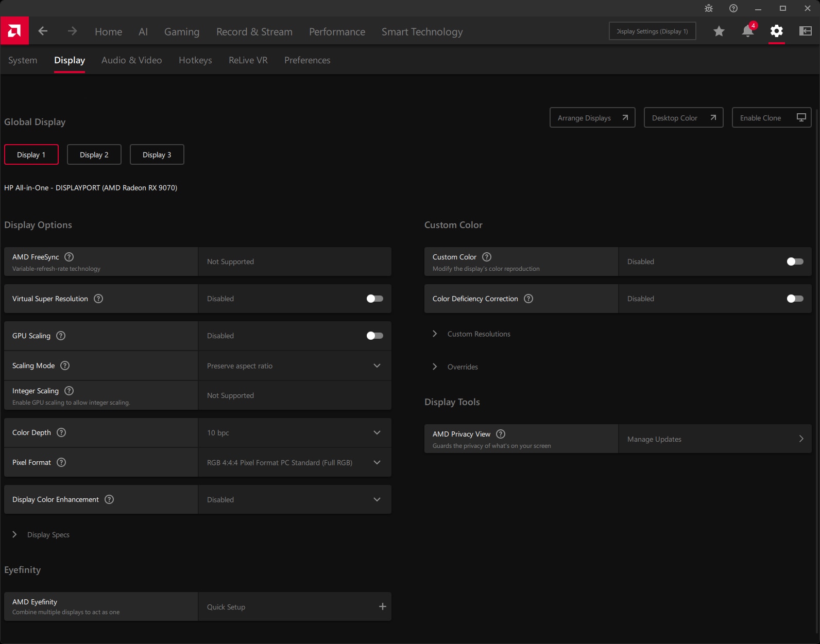
Task: Click the Display Settings search field
Action: click(652, 31)
